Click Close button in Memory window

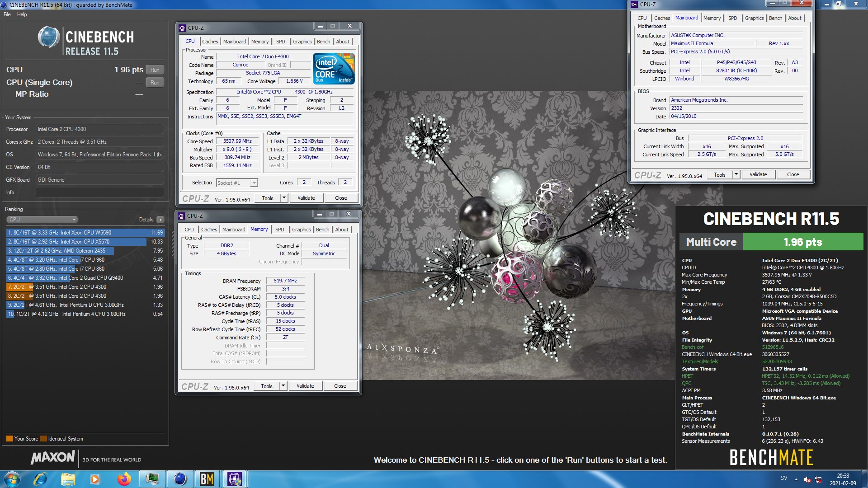340,386
